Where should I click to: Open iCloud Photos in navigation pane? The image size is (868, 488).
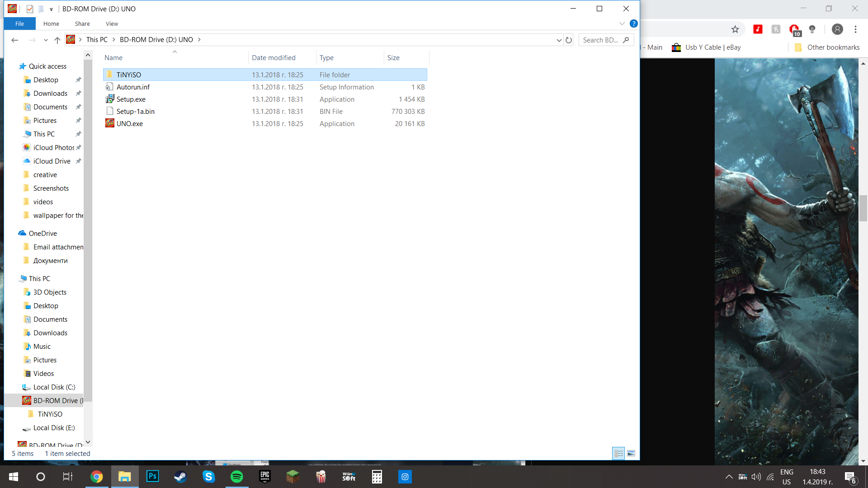click(x=53, y=148)
